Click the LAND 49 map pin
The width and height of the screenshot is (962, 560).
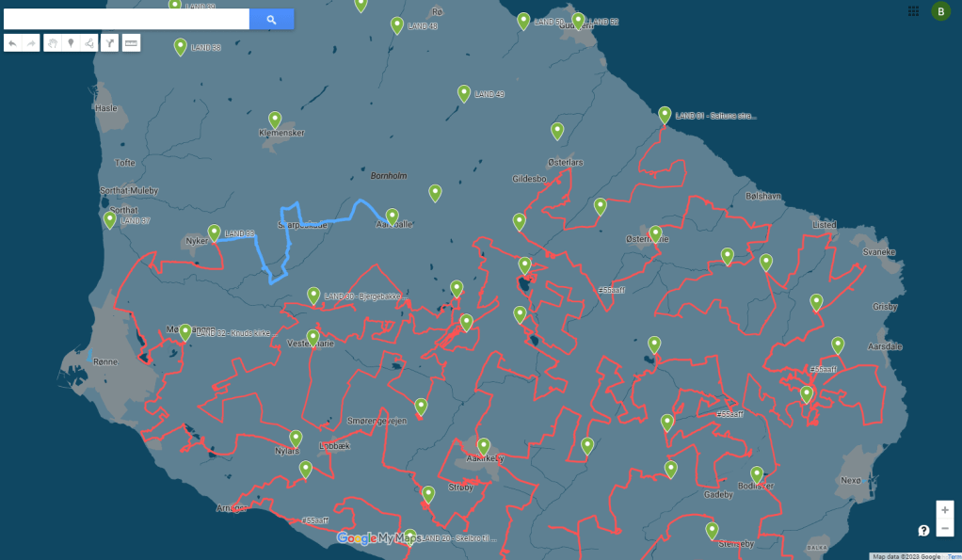coord(464,93)
